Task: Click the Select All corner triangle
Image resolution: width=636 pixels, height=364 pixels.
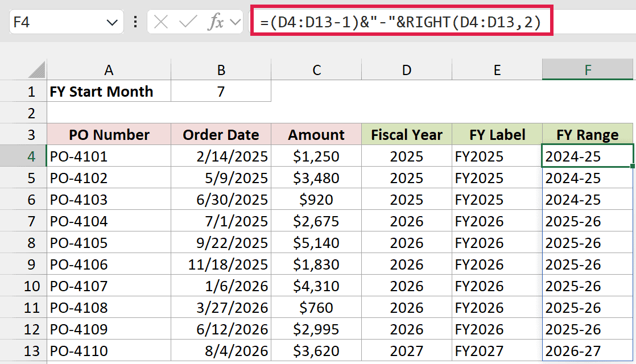Action: (36, 70)
